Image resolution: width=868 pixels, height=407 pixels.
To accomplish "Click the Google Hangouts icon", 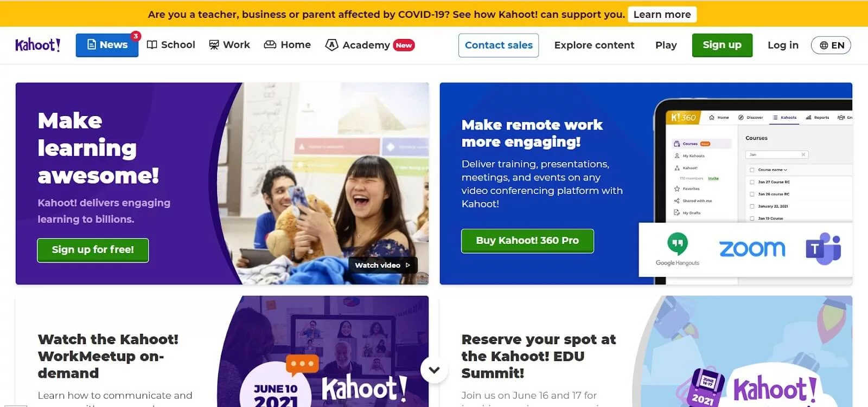I will pos(677,249).
